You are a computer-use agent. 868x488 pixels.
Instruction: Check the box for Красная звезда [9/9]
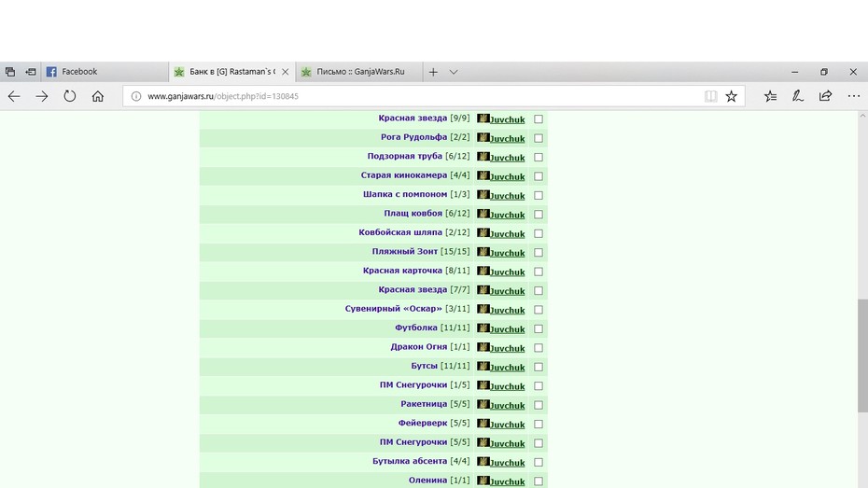539,119
